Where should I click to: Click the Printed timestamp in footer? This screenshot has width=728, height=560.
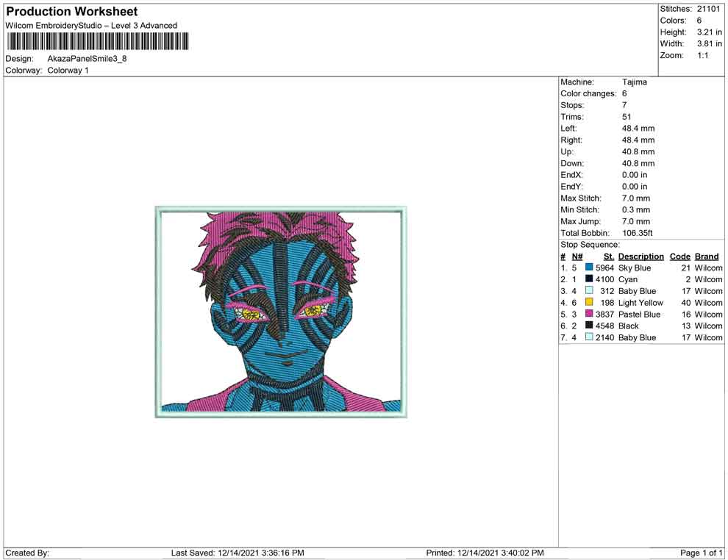tap(485, 553)
